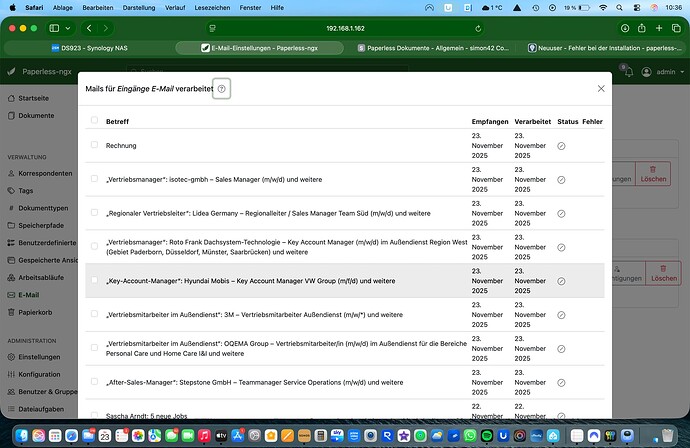The width and height of the screenshot is (690, 448).
Task: Click the Verarbeitet column header
Action: tap(532, 121)
